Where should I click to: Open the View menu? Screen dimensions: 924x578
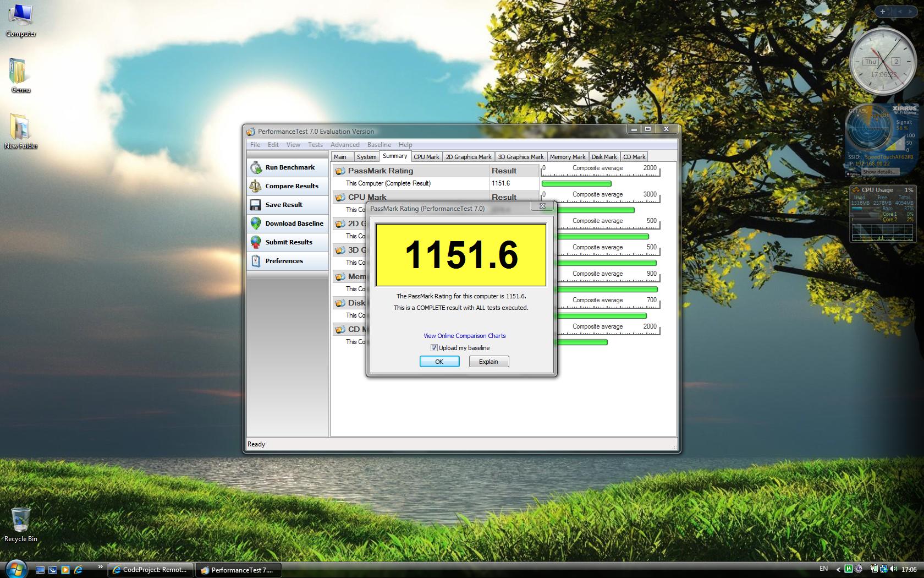pyautogui.click(x=293, y=145)
